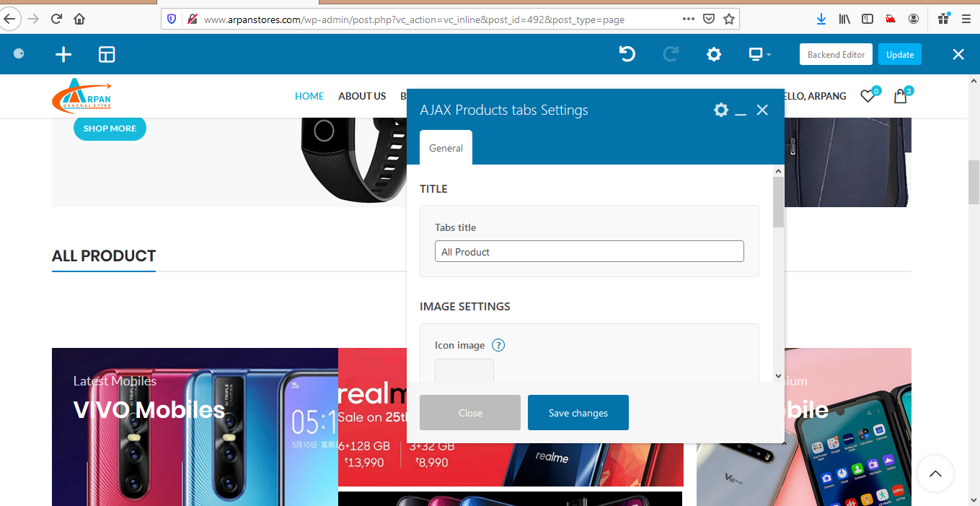Open the responsive preview device menu
The height and width of the screenshot is (506, 980).
coord(760,54)
